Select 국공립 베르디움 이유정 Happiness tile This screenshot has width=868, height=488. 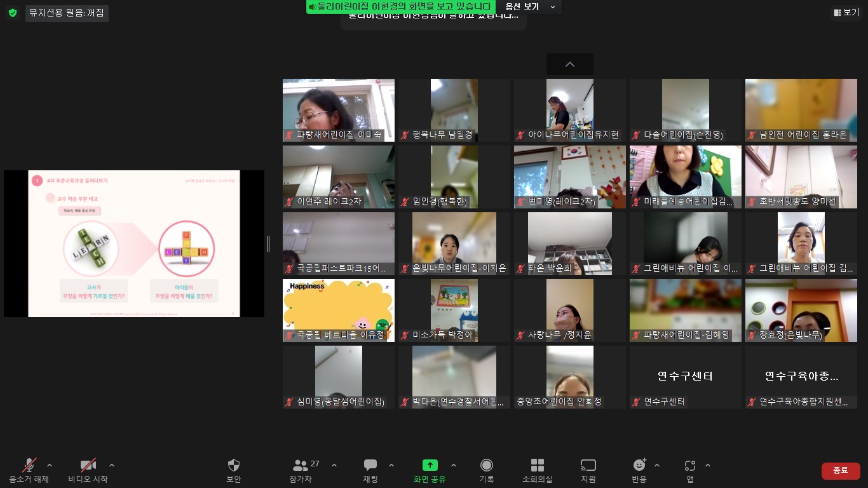tap(339, 310)
